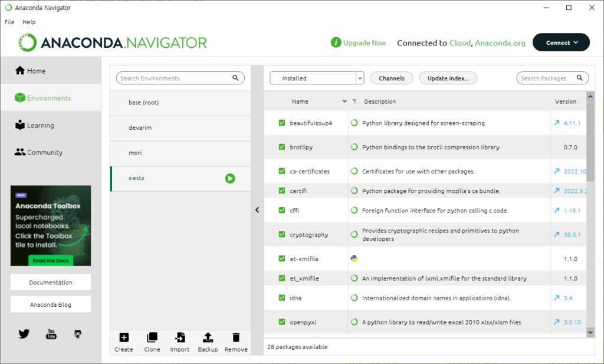Click the Update index button
The image size is (604, 364).
[448, 78]
